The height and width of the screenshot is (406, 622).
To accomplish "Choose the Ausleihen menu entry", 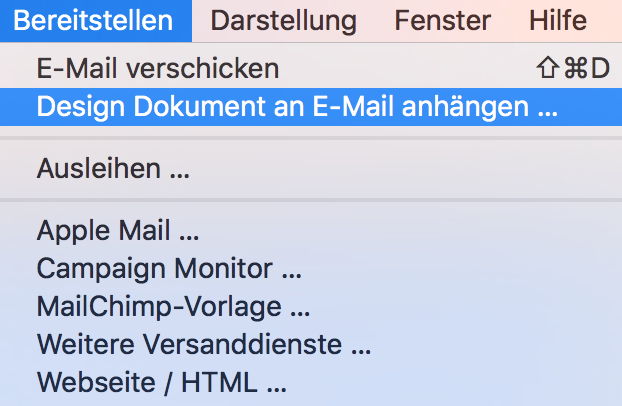I will click(x=311, y=169).
